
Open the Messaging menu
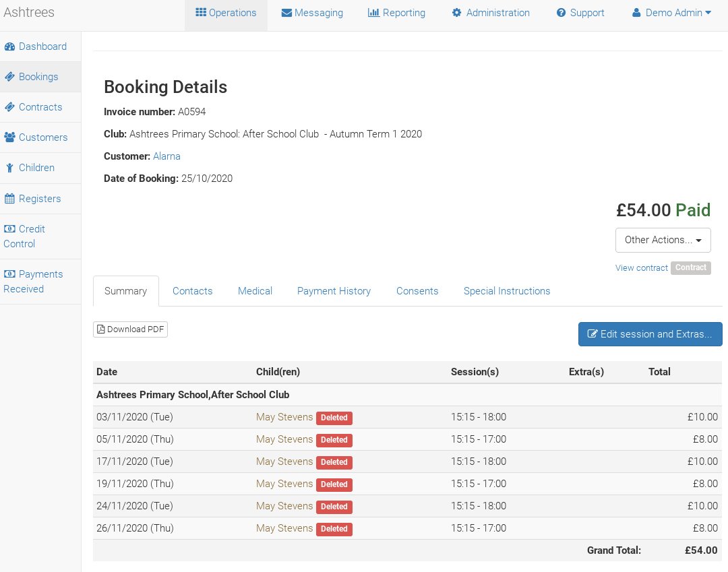tap(312, 13)
